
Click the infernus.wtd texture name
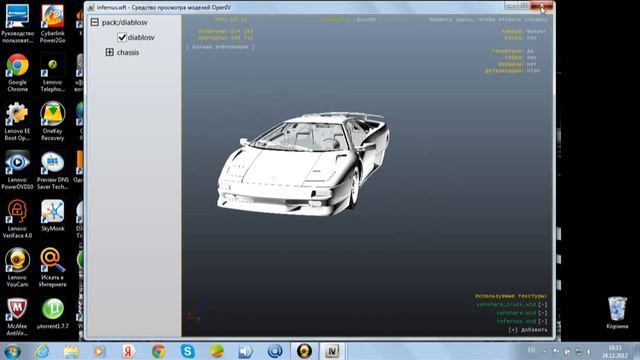[516, 321]
